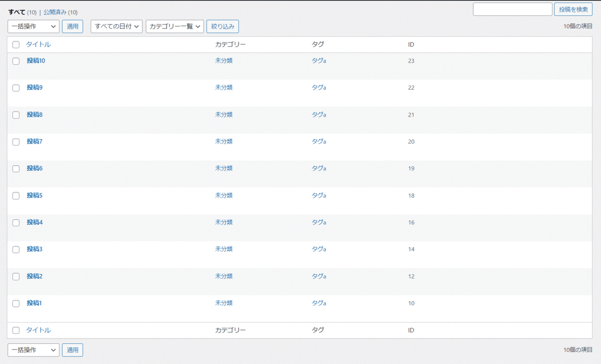The height and width of the screenshot is (364, 601).
Task: Click ID value 14 in 投稿3 row
Action: [411, 249]
